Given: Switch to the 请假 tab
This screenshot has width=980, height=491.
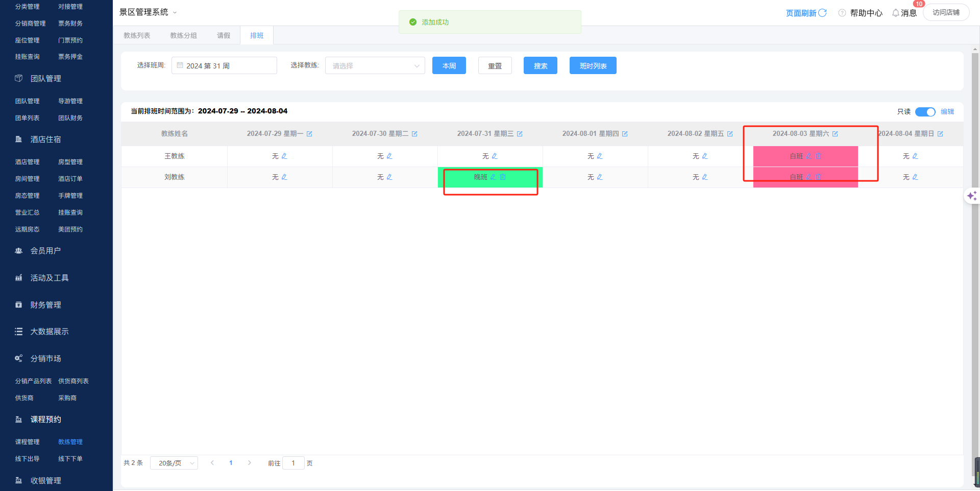Looking at the screenshot, I should click(224, 35).
